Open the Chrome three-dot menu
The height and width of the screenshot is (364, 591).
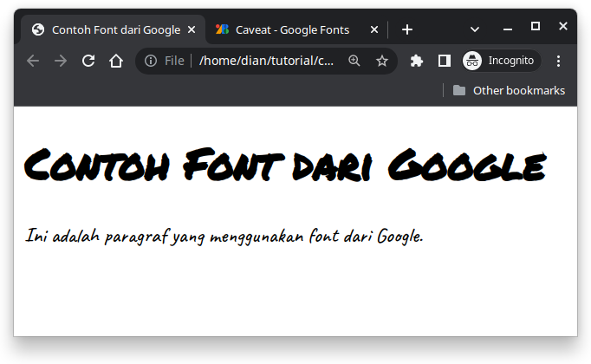pyautogui.click(x=558, y=61)
